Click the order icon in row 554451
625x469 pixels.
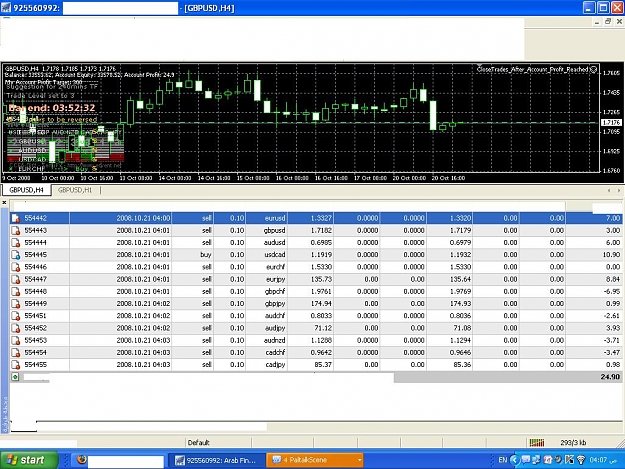[x=16, y=316]
